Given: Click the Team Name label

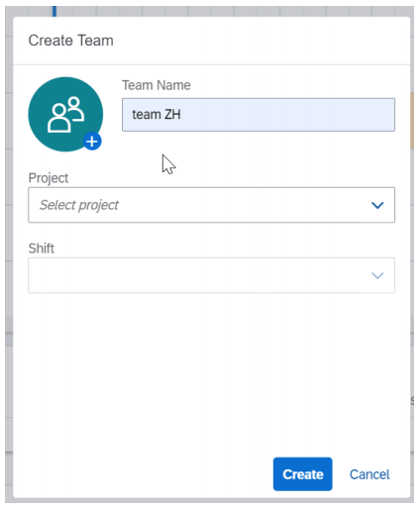Looking at the screenshot, I should pyautogui.click(x=156, y=85).
